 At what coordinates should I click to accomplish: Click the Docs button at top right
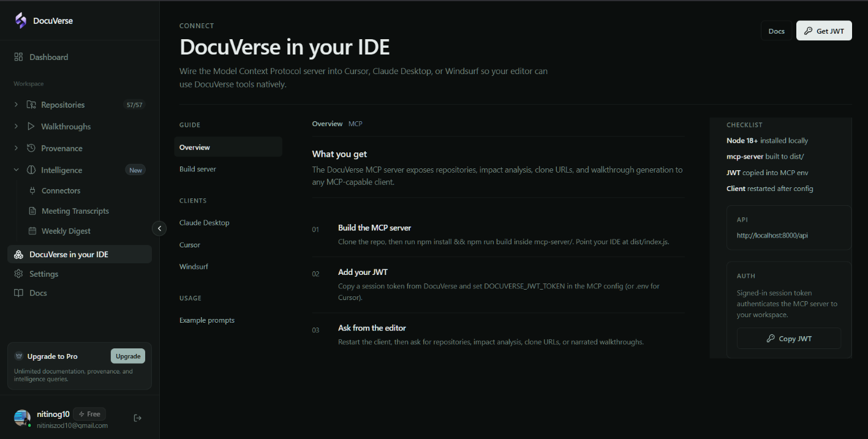(x=776, y=31)
